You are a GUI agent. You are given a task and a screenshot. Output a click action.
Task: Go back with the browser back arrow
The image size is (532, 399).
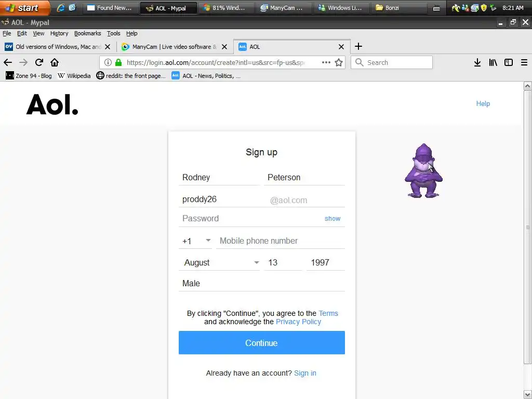[x=8, y=62]
